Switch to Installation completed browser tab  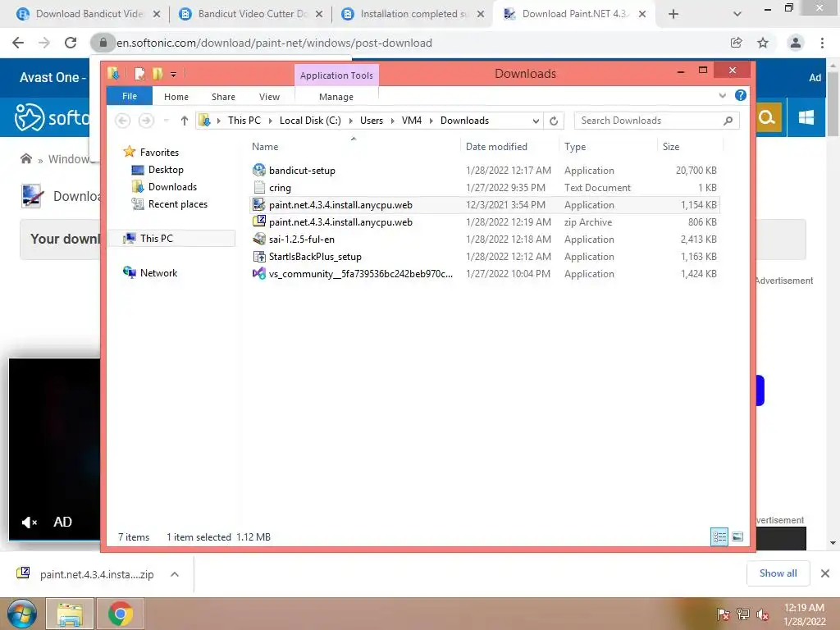413,14
